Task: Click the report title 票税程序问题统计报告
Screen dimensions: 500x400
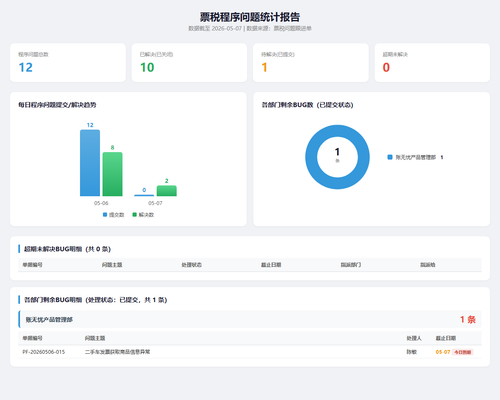Action: [x=250, y=17]
